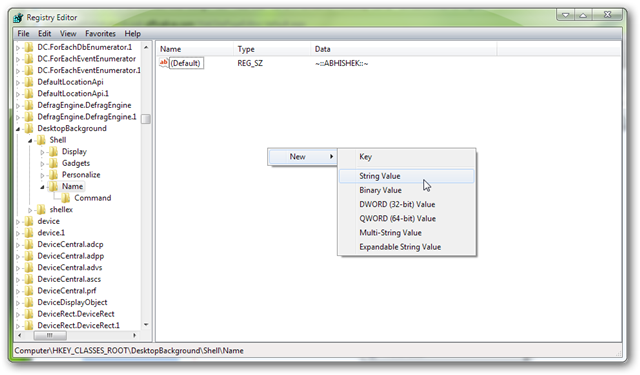
Task: Expand the device key node
Action: (18, 222)
